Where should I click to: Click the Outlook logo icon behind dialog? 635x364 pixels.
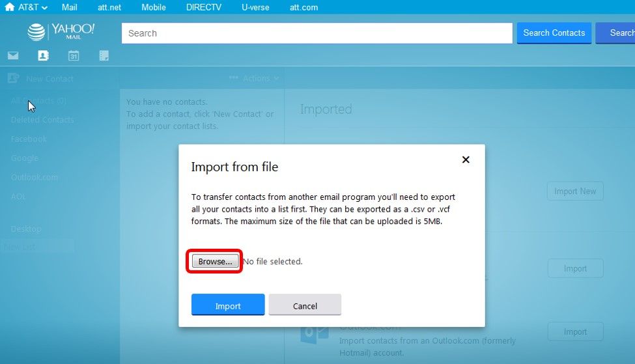coord(315,333)
